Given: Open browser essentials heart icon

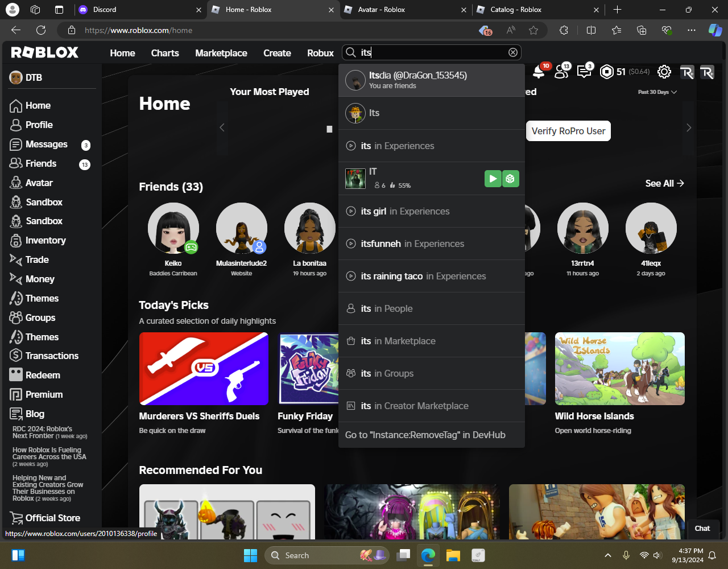Looking at the screenshot, I should [667, 30].
